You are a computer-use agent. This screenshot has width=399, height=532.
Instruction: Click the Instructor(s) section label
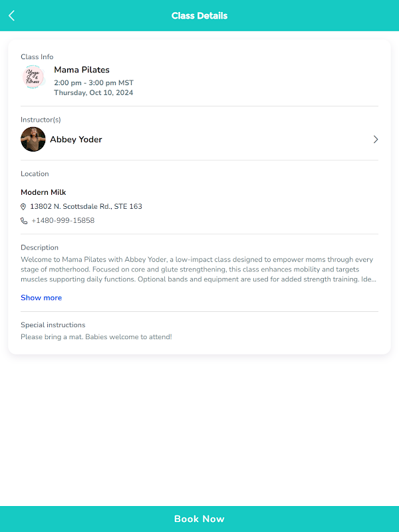pos(41,120)
